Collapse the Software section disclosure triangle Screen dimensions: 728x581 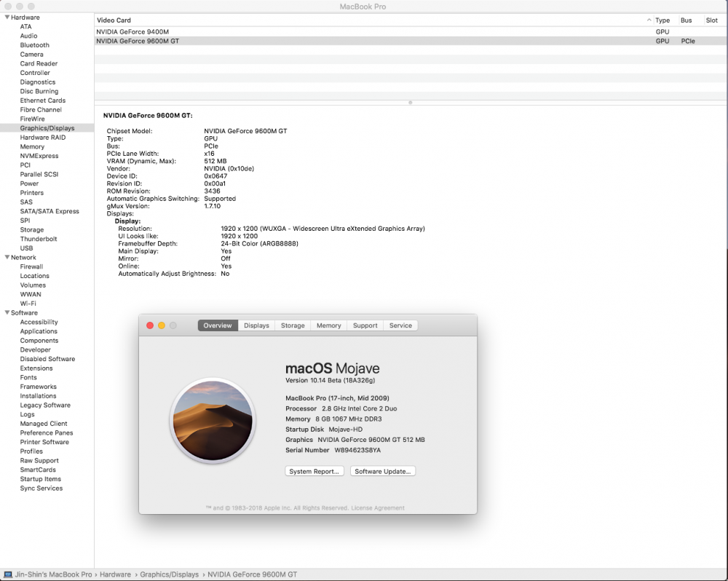7,312
